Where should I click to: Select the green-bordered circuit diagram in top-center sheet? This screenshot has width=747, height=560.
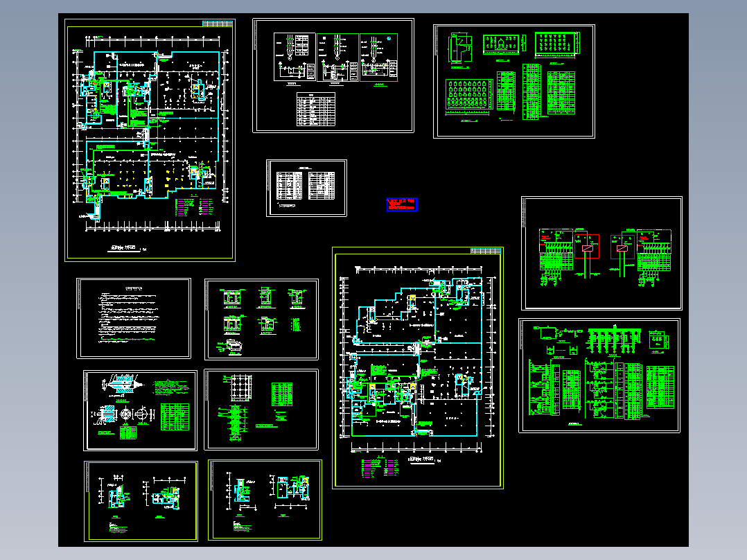[379, 58]
